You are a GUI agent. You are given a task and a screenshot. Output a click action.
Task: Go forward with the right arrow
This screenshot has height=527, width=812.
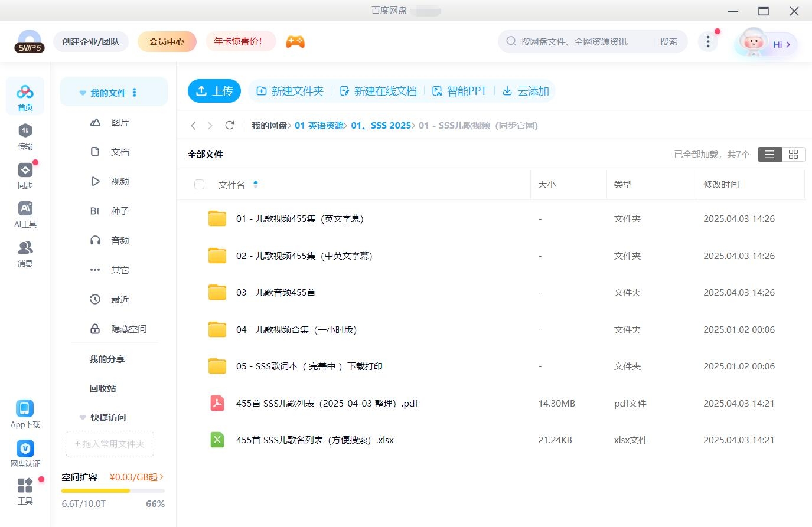tap(210, 125)
